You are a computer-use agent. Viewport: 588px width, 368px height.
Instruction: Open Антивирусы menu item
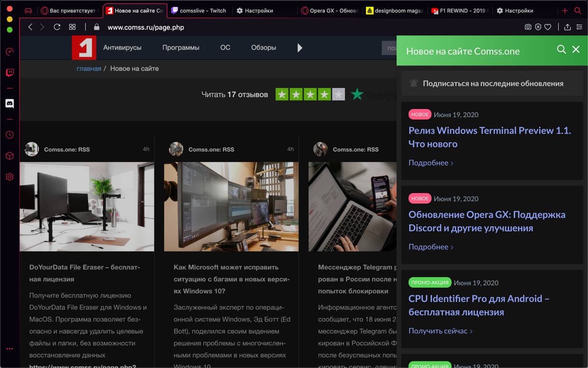pos(122,47)
